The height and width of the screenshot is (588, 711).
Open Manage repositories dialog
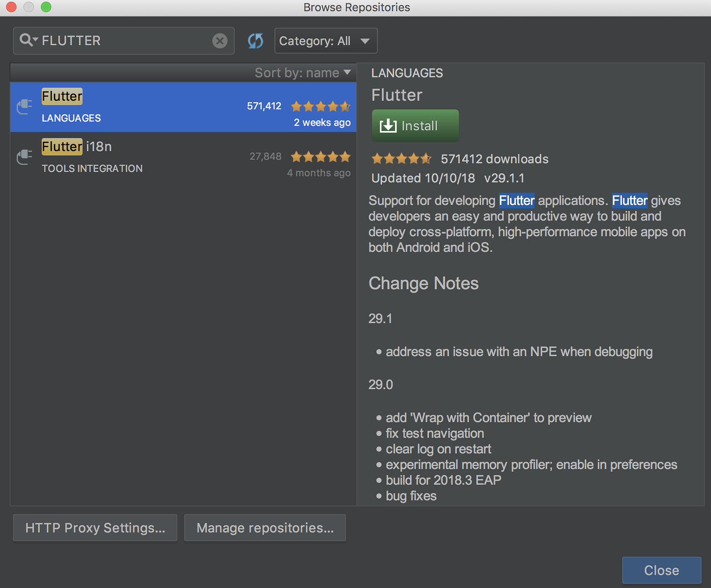click(265, 528)
